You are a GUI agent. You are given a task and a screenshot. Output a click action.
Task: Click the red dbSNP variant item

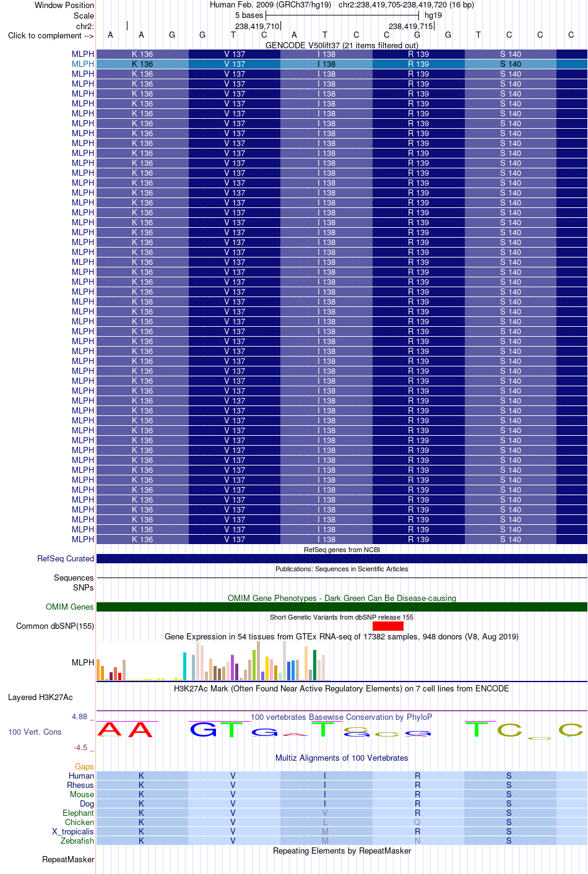tap(388, 626)
